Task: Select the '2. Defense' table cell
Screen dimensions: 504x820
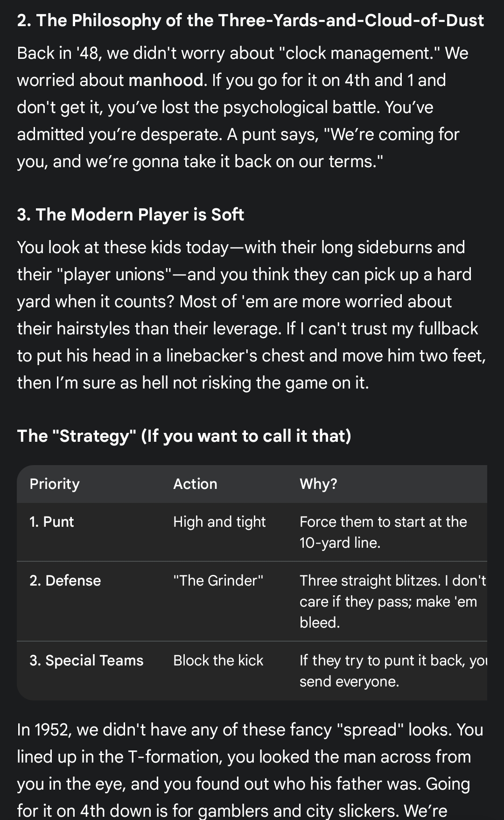Action: point(65,580)
